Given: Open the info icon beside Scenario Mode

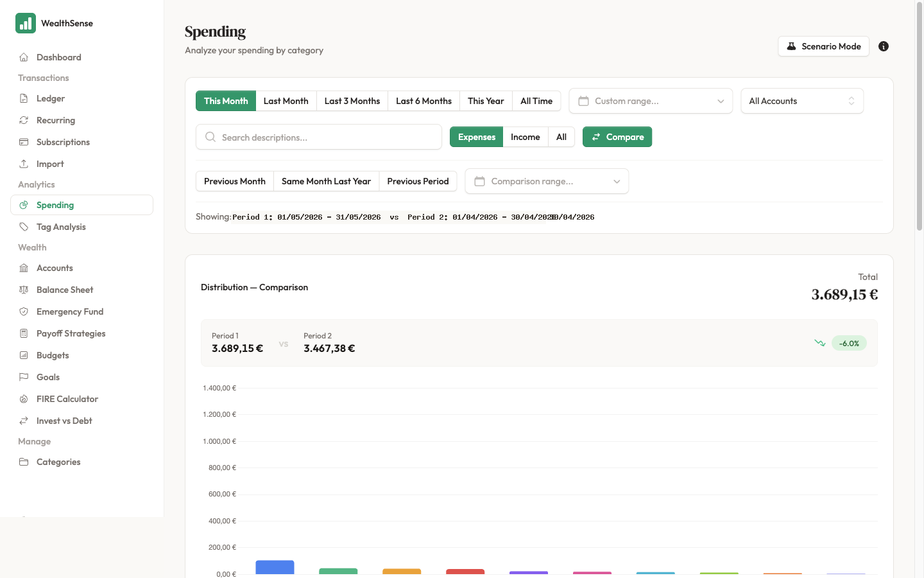Looking at the screenshot, I should 884,46.
